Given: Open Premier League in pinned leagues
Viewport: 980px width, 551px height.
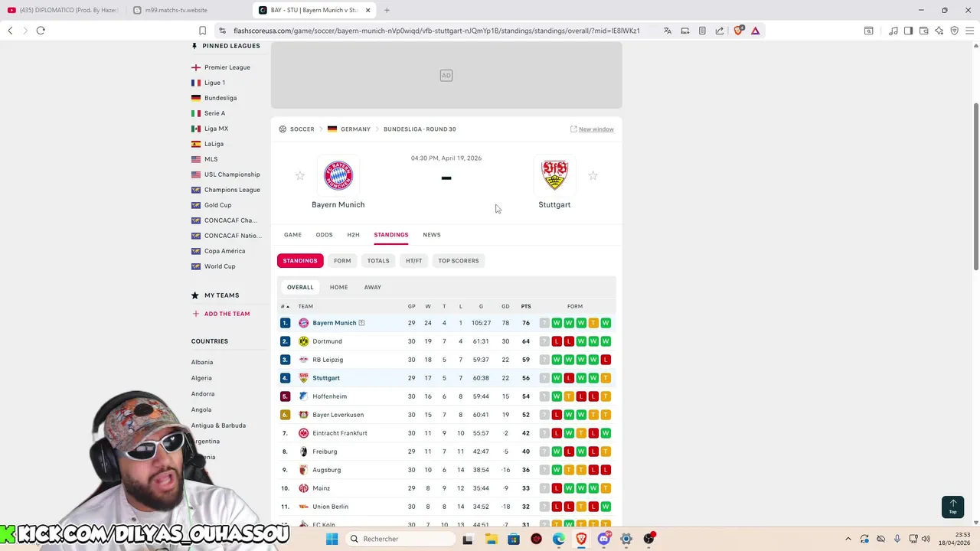Looking at the screenshot, I should (x=227, y=67).
